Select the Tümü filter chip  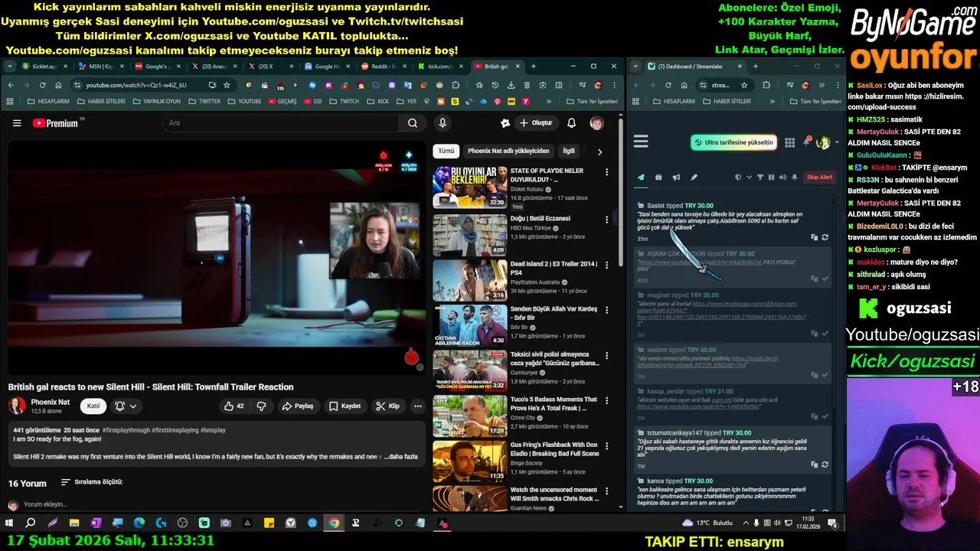446,152
